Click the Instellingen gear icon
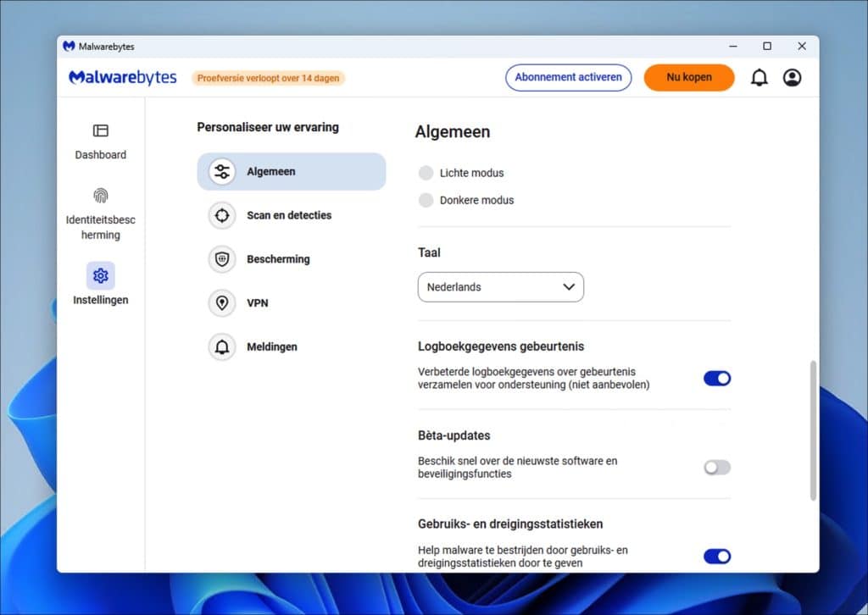The height and width of the screenshot is (615, 868). 101,275
